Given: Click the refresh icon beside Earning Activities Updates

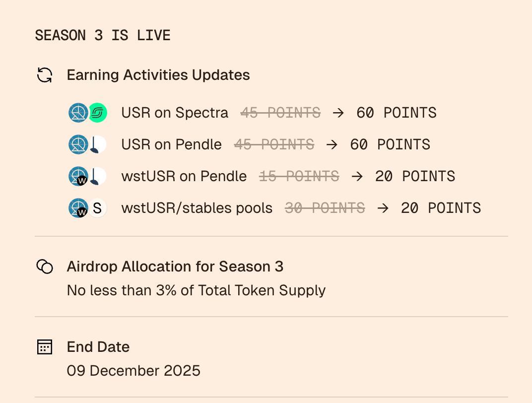Looking at the screenshot, I should (45, 75).
